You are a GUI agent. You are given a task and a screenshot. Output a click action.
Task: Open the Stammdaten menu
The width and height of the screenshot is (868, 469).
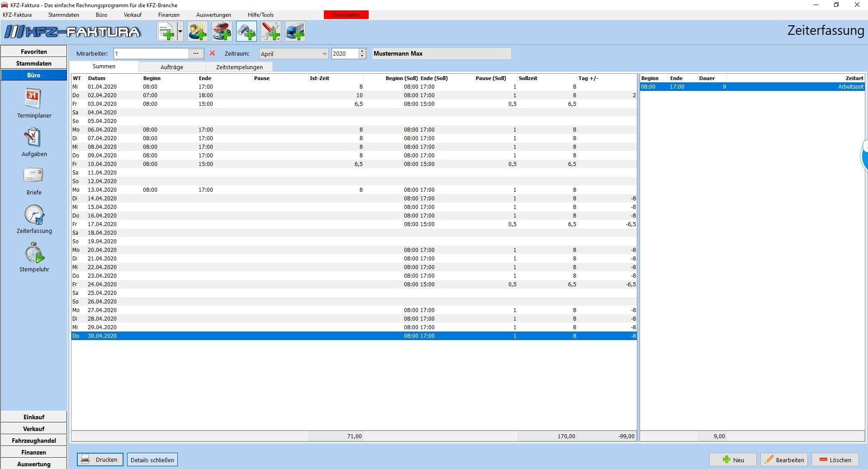pyautogui.click(x=64, y=15)
